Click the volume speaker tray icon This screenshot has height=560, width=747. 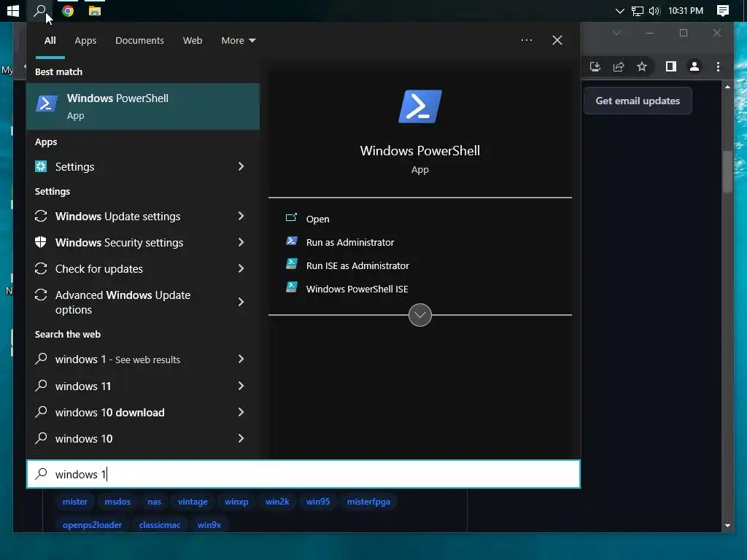654,10
